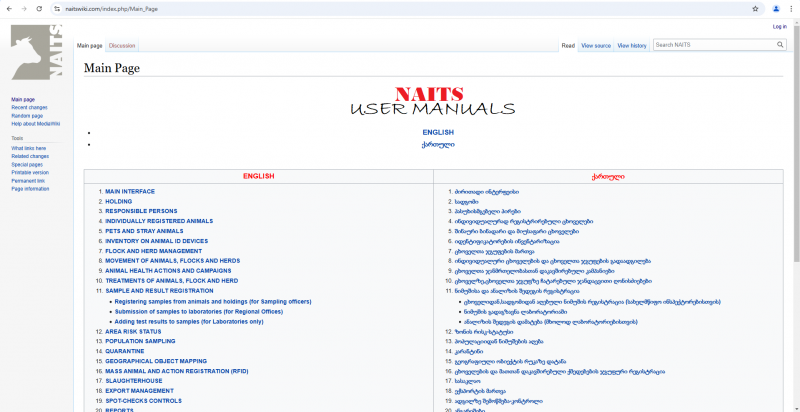Open Related changes tool

click(30, 157)
